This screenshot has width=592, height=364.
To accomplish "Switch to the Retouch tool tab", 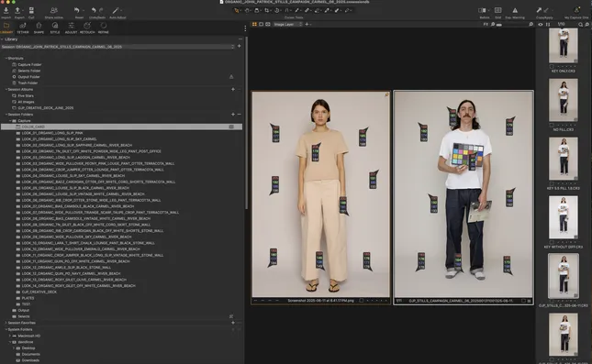I will click(87, 28).
